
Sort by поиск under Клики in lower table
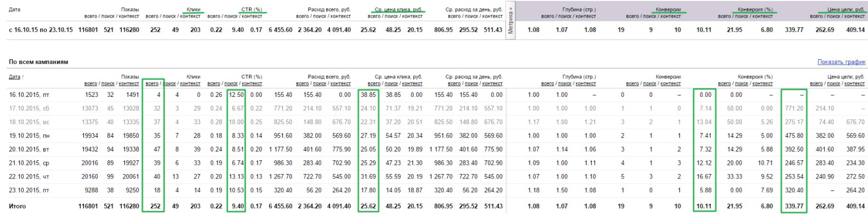[170, 84]
